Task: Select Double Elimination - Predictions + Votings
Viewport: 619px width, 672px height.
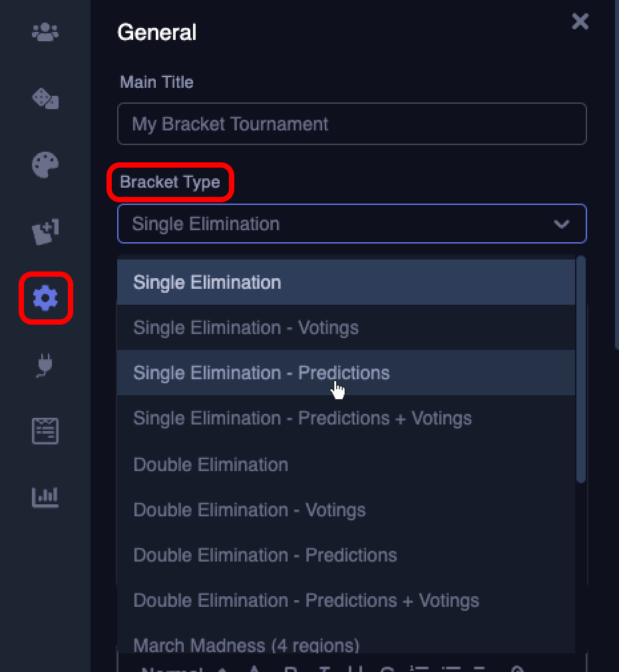Action: (306, 600)
